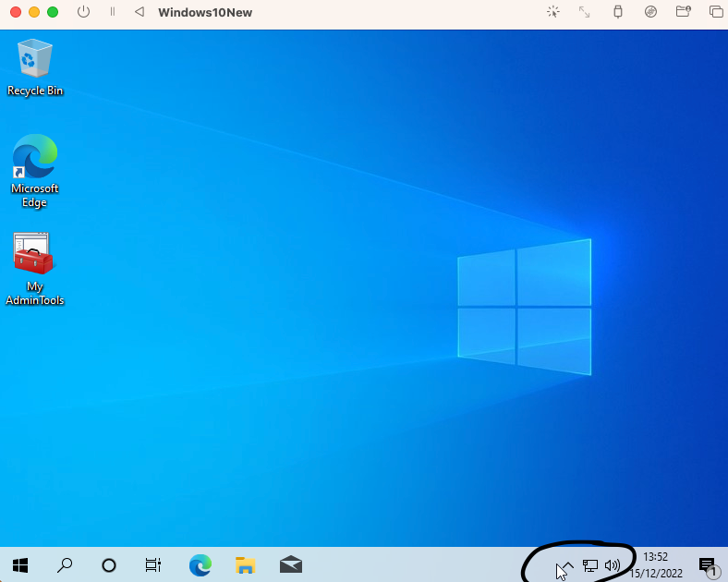Open the Action Center notifications icon

pyautogui.click(x=708, y=565)
